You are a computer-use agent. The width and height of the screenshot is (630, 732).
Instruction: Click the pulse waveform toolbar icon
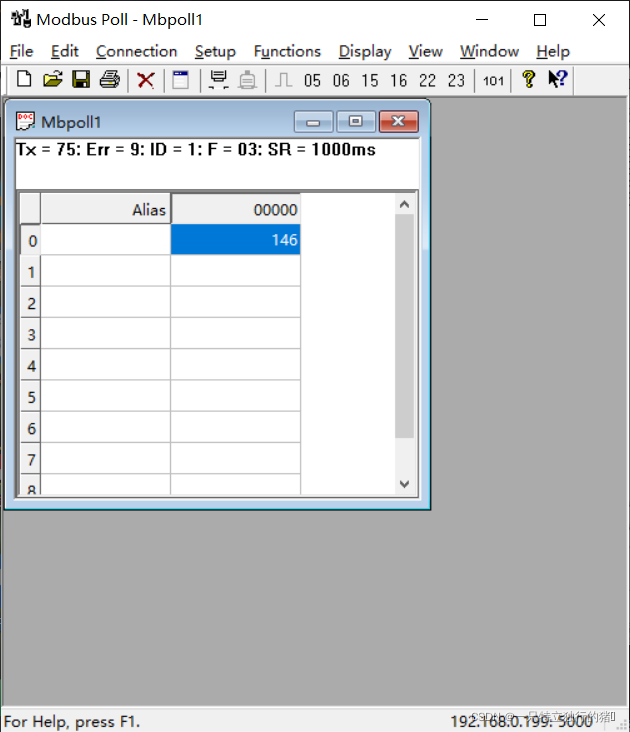(x=283, y=80)
